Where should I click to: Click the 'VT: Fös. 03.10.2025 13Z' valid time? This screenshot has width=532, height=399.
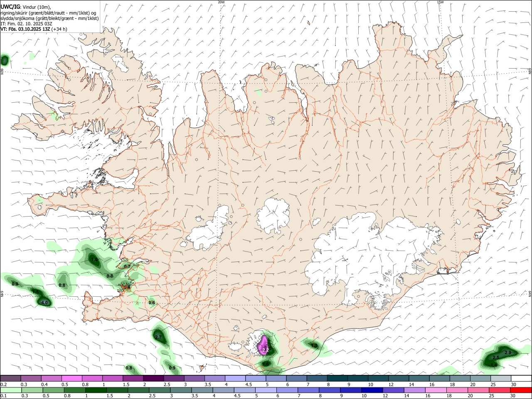point(25,29)
